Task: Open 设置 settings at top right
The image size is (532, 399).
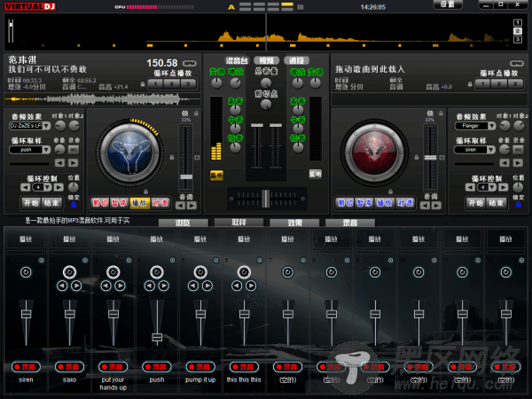Action: (448, 4)
